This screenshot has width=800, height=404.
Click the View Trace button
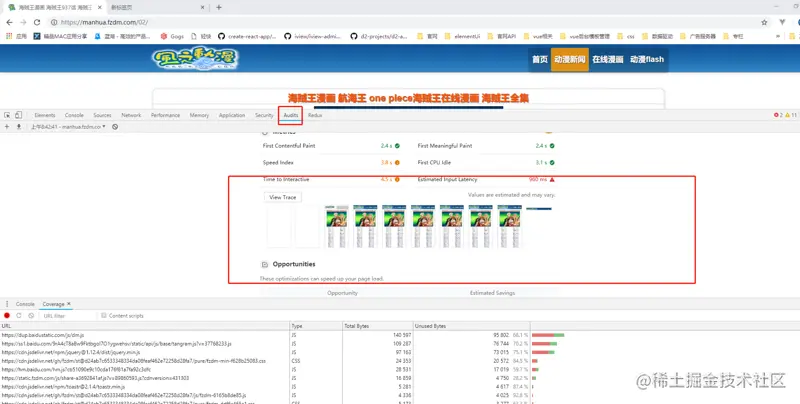pyautogui.click(x=283, y=197)
